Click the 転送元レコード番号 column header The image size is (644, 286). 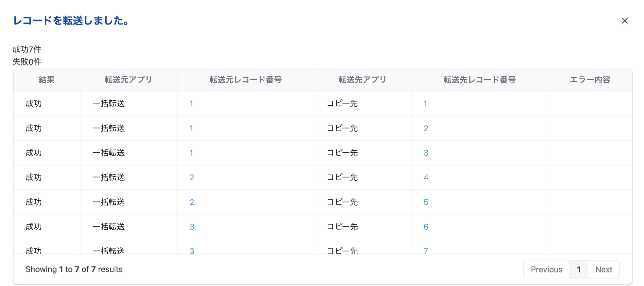[246, 80]
